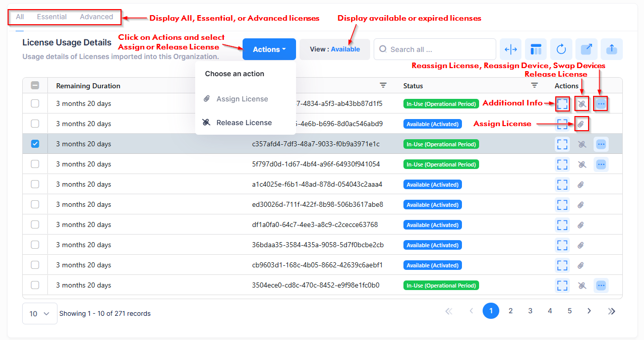This screenshot has height=340, width=644.
Task: Click the column auto-fit width icon
Action: click(510, 49)
